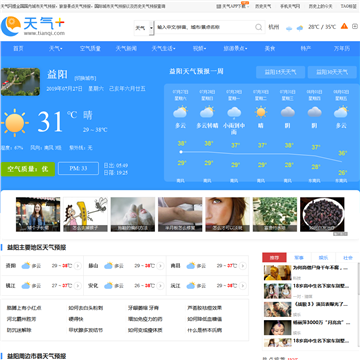Click the cloud icon in the 沅江 row
The width and height of the screenshot is (360, 360).
coord(191,286)
